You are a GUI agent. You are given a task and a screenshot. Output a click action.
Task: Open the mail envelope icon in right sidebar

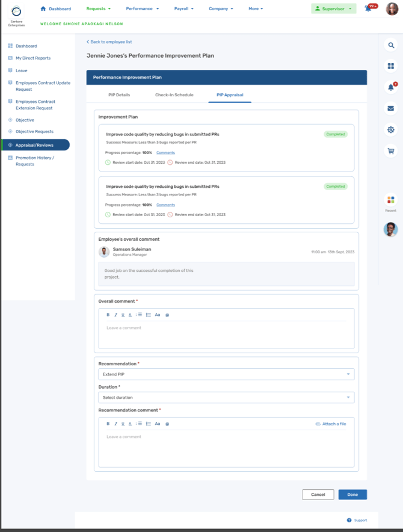pyautogui.click(x=391, y=108)
